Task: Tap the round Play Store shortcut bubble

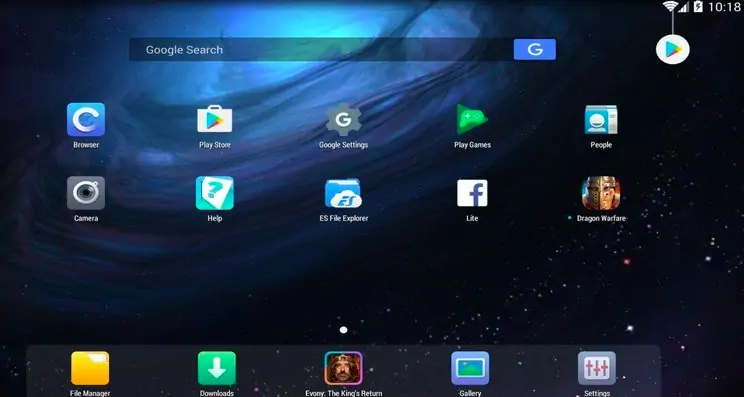Action: (673, 49)
